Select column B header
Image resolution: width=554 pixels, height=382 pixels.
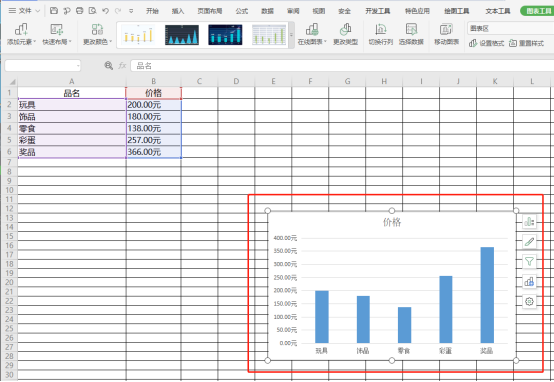(x=153, y=81)
